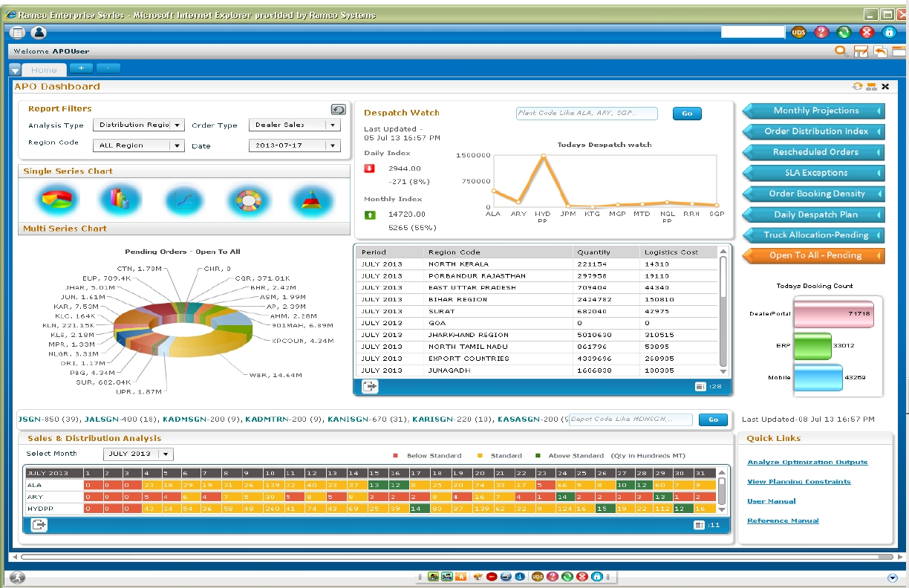Select the doughnut chart icon
The width and height of the screenshot is (909, 588).
pos(246,200)
